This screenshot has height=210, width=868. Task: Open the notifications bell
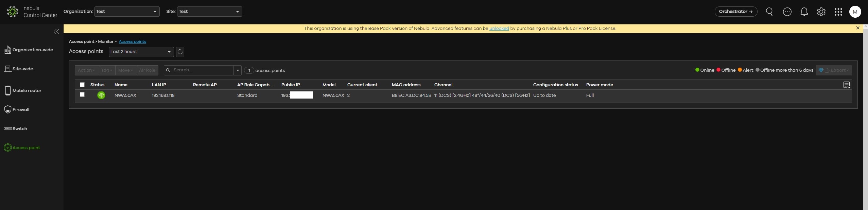point(804,12)
